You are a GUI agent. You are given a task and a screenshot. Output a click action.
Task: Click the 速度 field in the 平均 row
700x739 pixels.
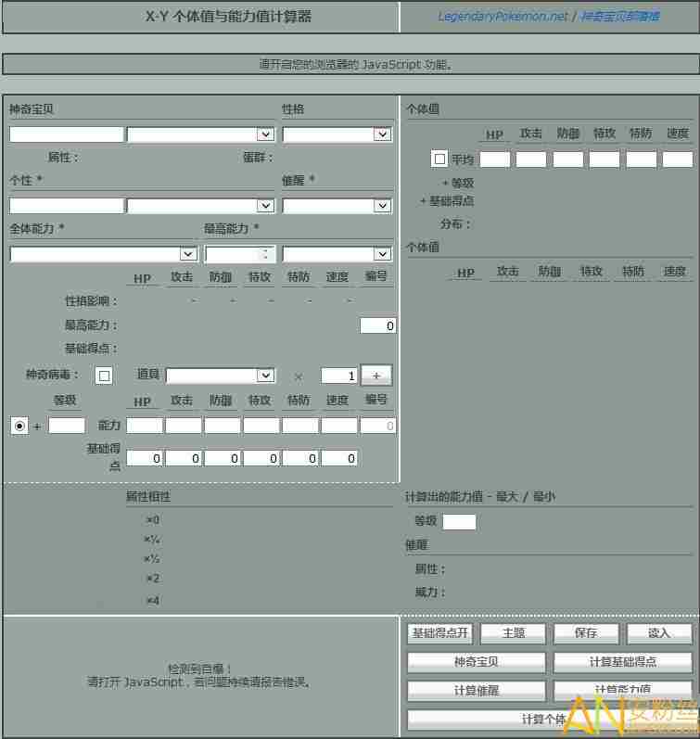point(678,159)
